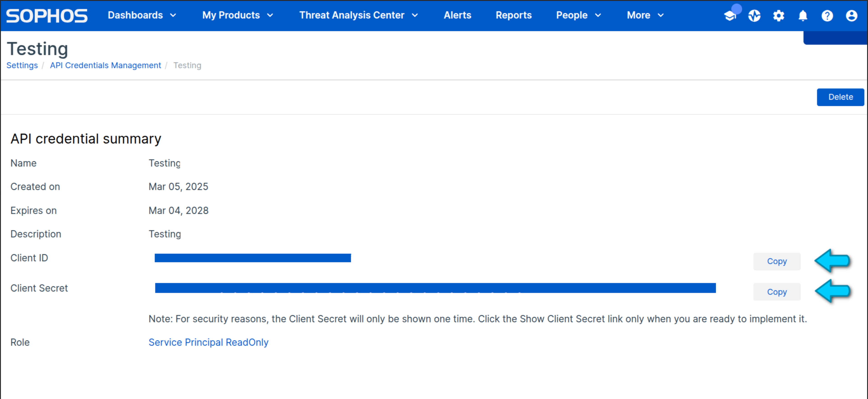The image size is (868, 399).
Task: Go to the Alerts menu item
Action: [457, 15]
